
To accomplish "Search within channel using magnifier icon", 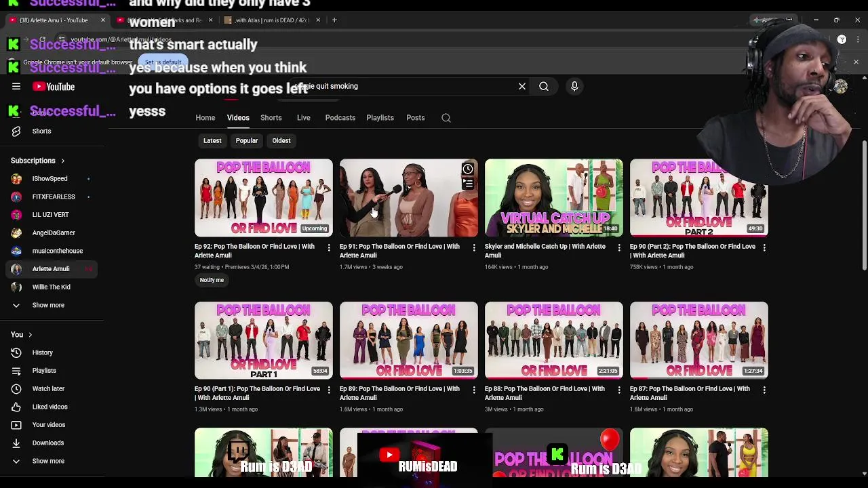I will pos(446,118).
